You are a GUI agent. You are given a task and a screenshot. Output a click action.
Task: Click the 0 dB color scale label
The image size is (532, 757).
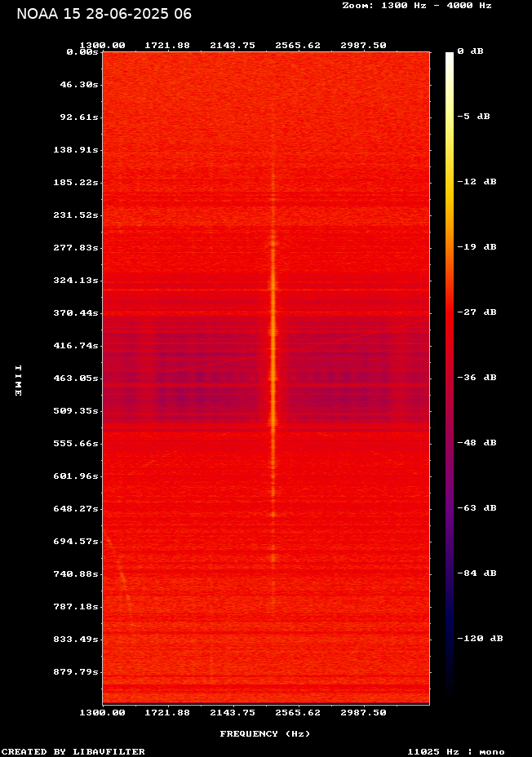coord(470,51)
